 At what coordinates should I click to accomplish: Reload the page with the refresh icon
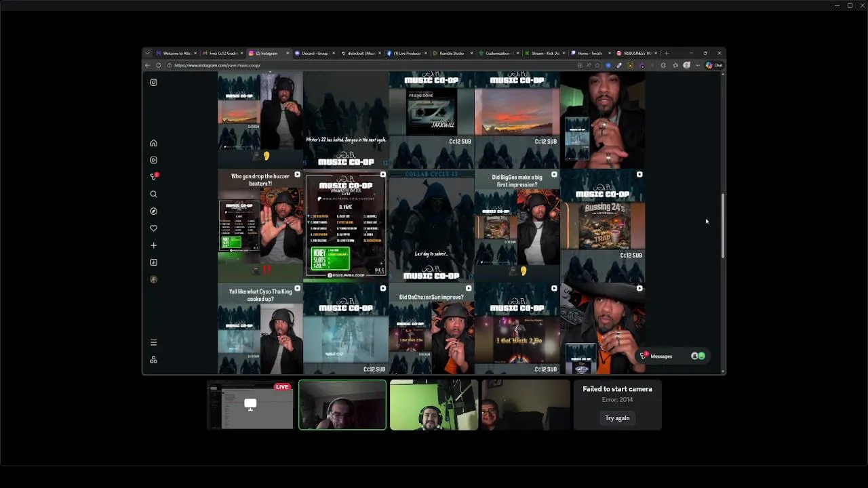coord(159,65)
